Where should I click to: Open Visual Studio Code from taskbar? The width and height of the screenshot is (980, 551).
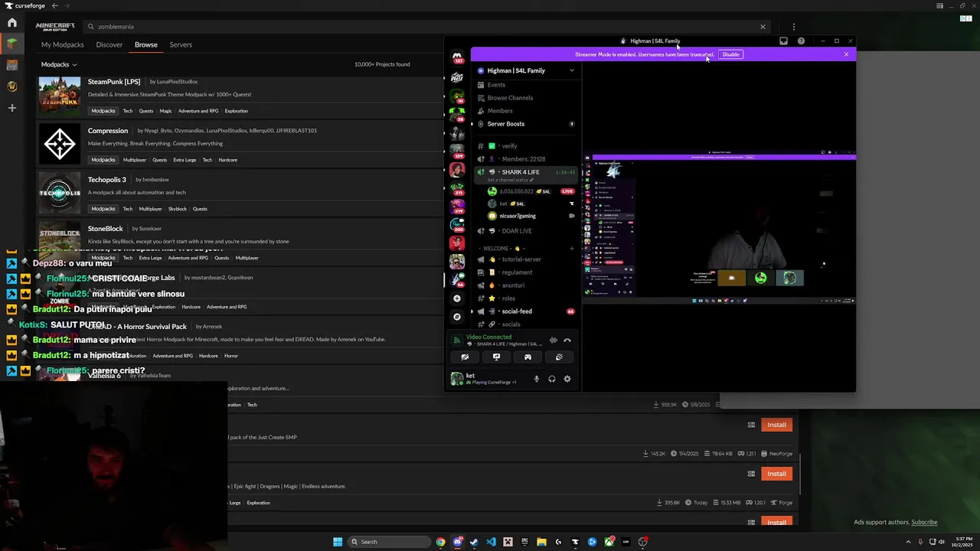click(x=491, y=542)
